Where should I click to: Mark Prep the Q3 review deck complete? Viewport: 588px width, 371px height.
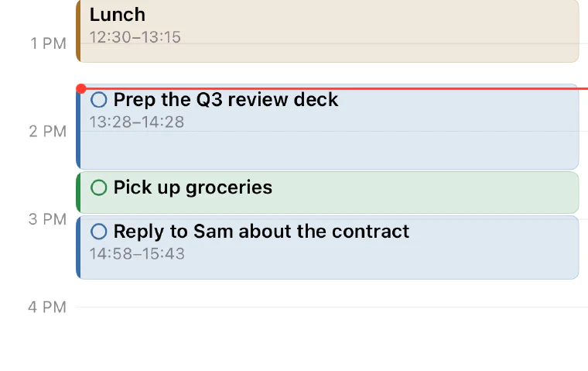[x=99, y=100]
